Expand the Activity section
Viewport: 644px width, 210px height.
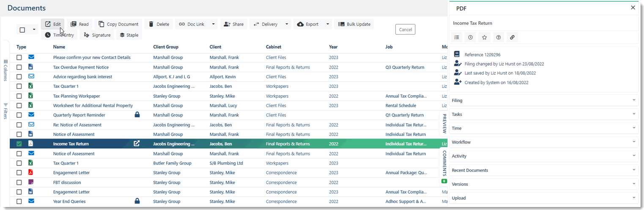(544, 156)
